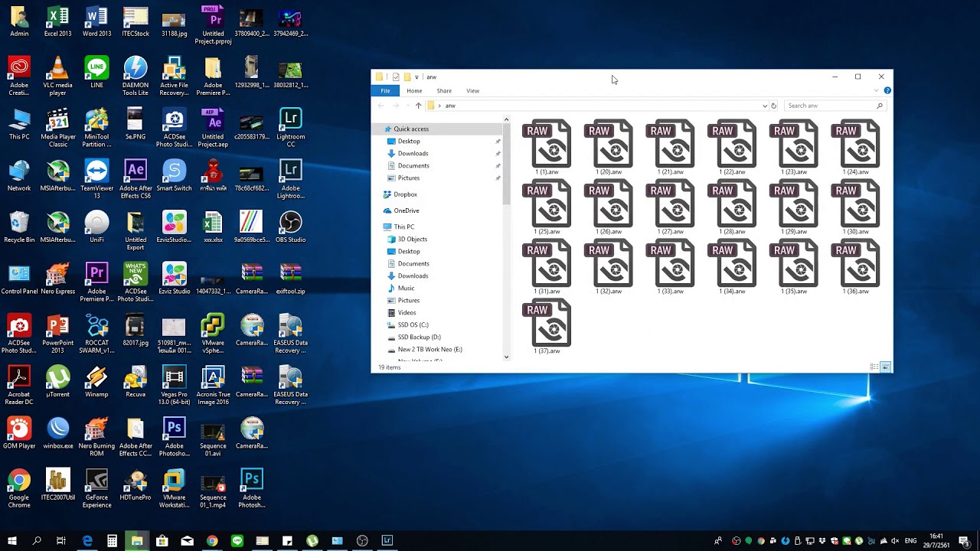
Task: Open Lightroom from the taskbar
Action: [387, 541]
